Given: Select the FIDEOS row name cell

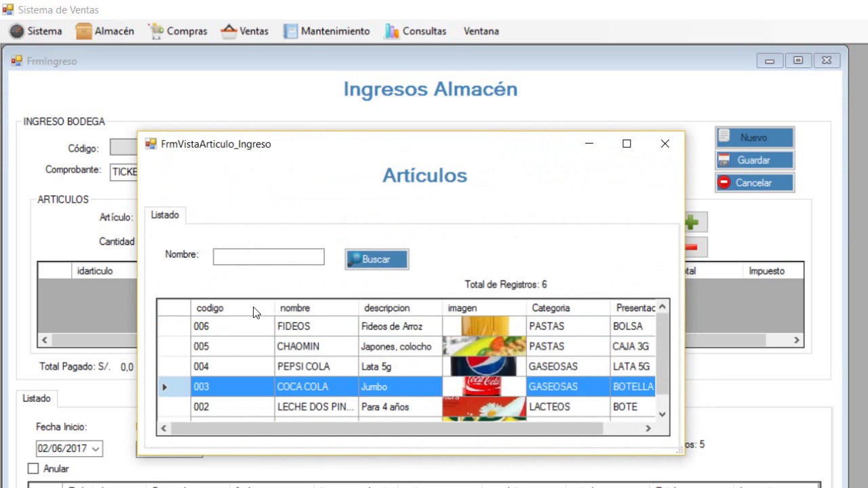Looking at the screenshot, I should pyautogui.click(x=316, y=326).
